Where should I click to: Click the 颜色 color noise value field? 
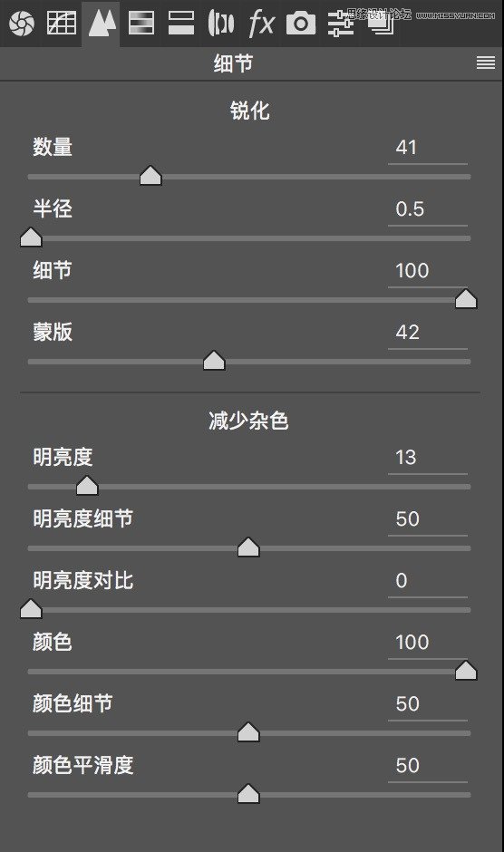coord(427,644)
